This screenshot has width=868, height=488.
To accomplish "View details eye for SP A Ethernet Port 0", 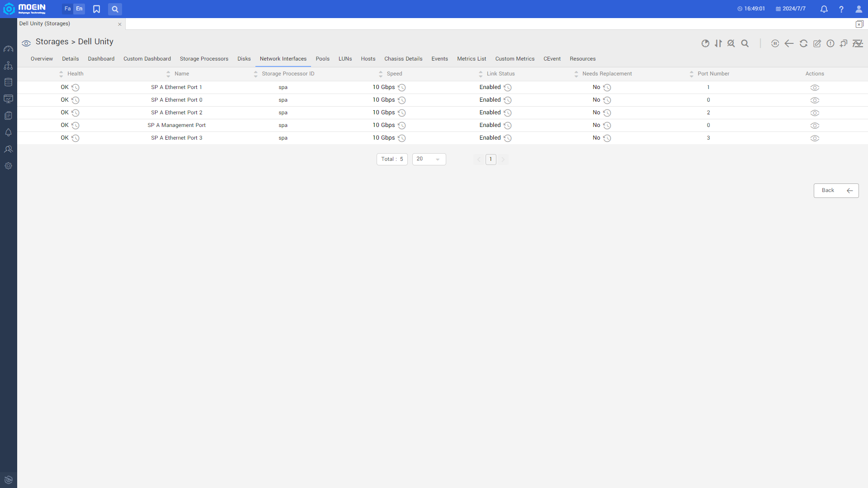I will coord(815,100).
